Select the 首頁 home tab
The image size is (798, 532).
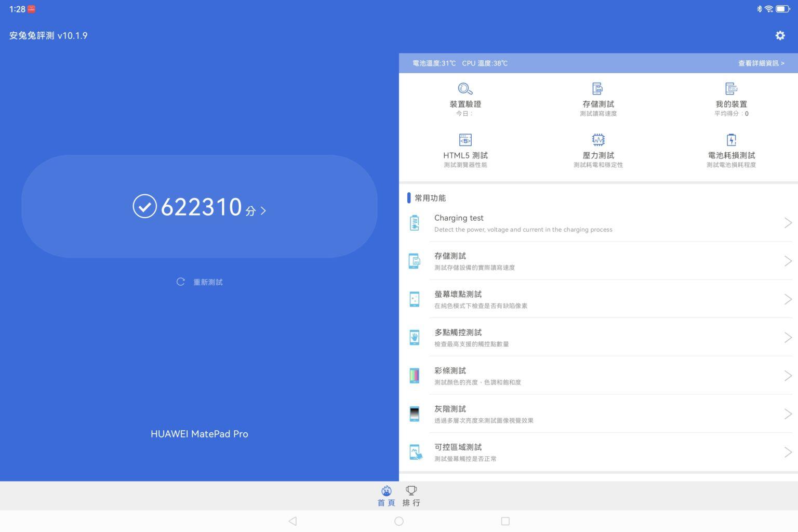[x=386, y=495]
